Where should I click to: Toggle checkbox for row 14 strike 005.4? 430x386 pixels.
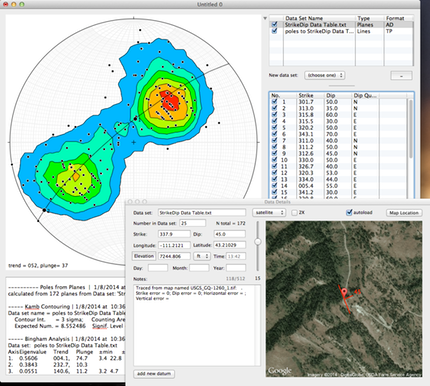(x=274, y=186)
